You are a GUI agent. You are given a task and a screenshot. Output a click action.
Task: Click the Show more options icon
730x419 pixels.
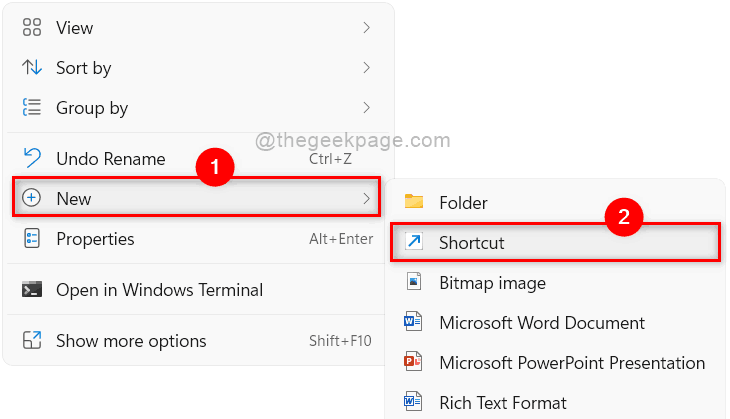32,341
